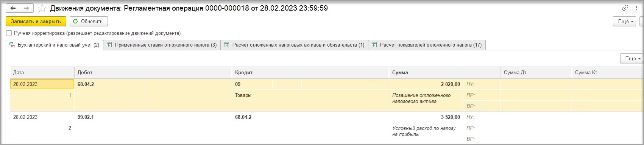Switch to Расчет отложенных налоговых активов tab
The width and height of the screenshot is (644, 145).
click(x=294, y=45)
